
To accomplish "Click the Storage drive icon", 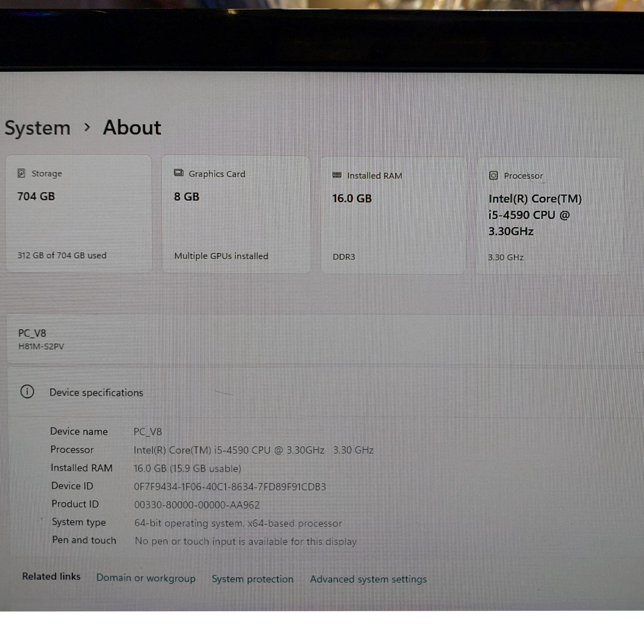I will coord(21,173).
